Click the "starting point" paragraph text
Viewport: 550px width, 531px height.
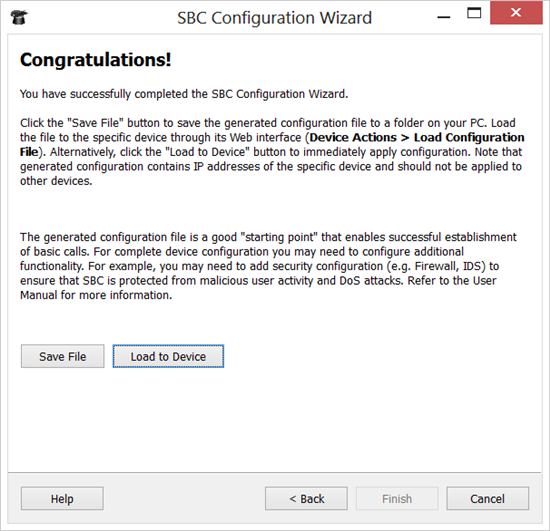point(268,266)
